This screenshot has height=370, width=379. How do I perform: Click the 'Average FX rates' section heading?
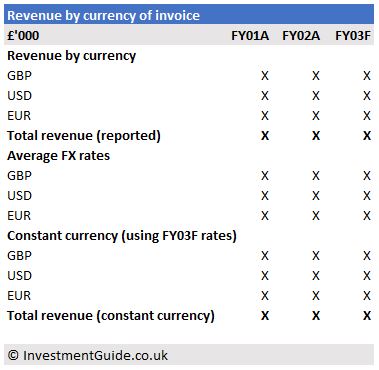tap(58, 156)
